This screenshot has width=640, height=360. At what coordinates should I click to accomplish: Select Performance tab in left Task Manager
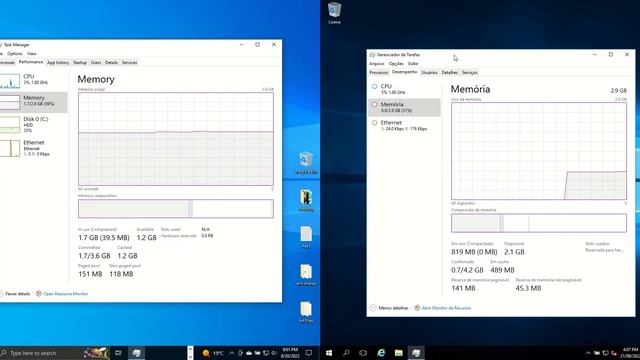[x=31, y=62]
